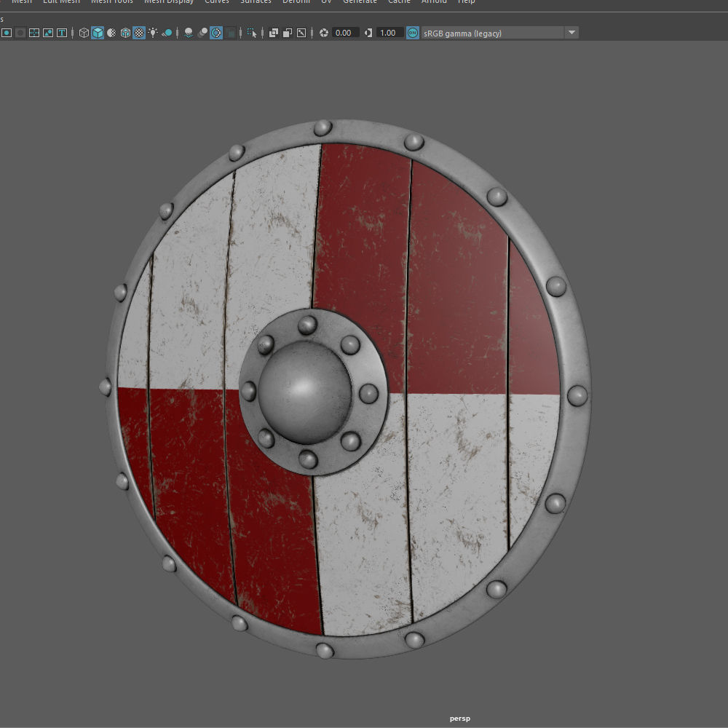The height and width of the screenshot is (728, 728).
Task: Open the Generate menu
Action: 360,2
